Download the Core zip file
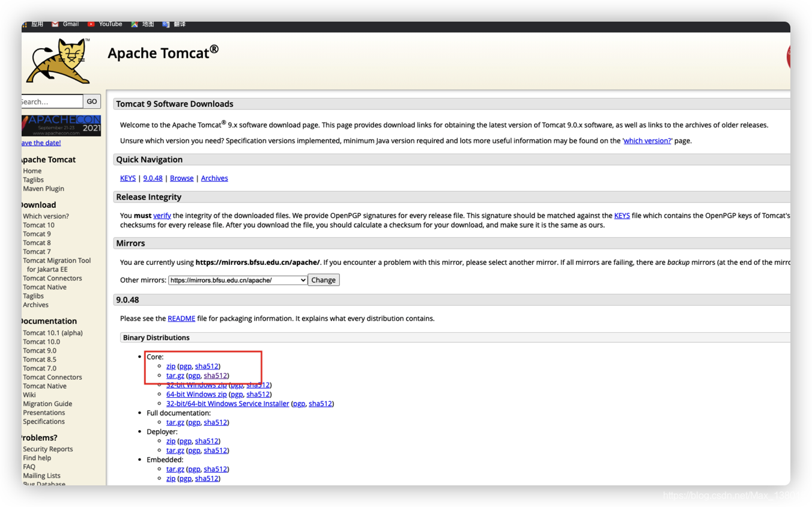This screenshot has height=507, width=812. [x=171, y=366]
